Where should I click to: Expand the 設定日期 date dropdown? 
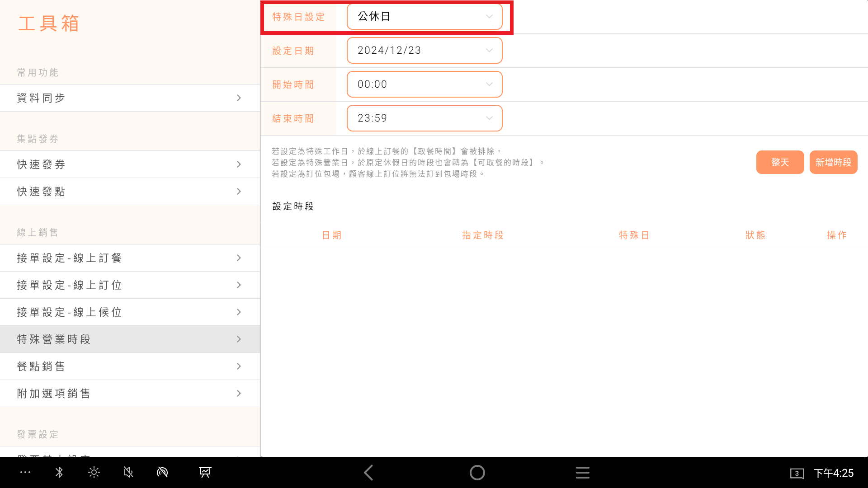click(424, 51)
